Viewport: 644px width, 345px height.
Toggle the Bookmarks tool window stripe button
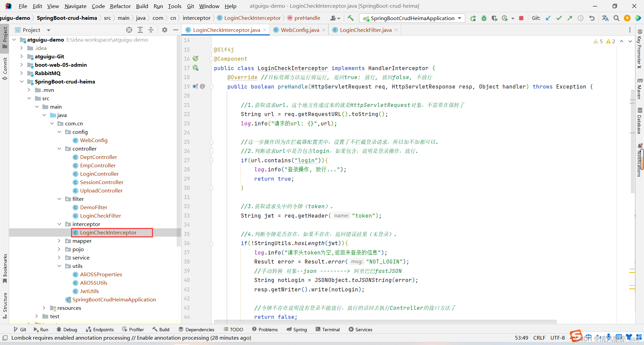tap(5, 268)
